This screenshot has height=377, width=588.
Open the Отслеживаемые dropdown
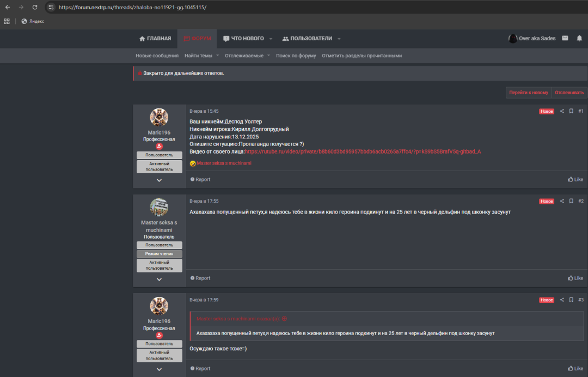point(244,55)
